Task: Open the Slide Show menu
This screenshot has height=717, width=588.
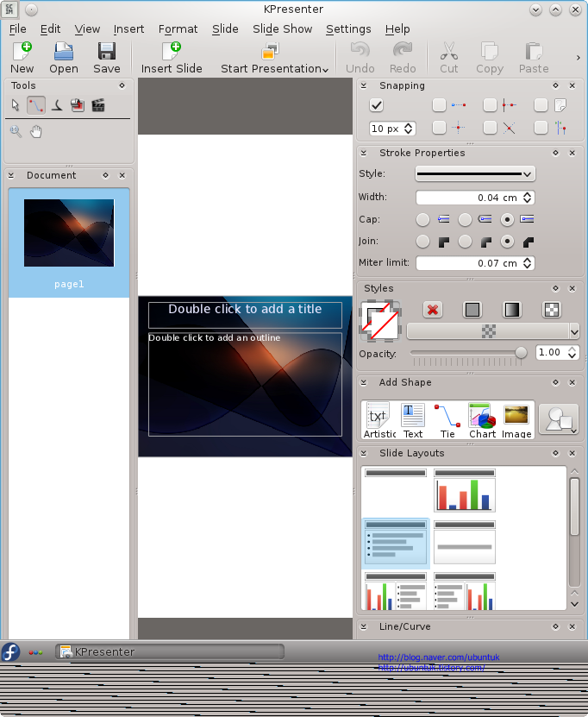Action: coord(282,28)
